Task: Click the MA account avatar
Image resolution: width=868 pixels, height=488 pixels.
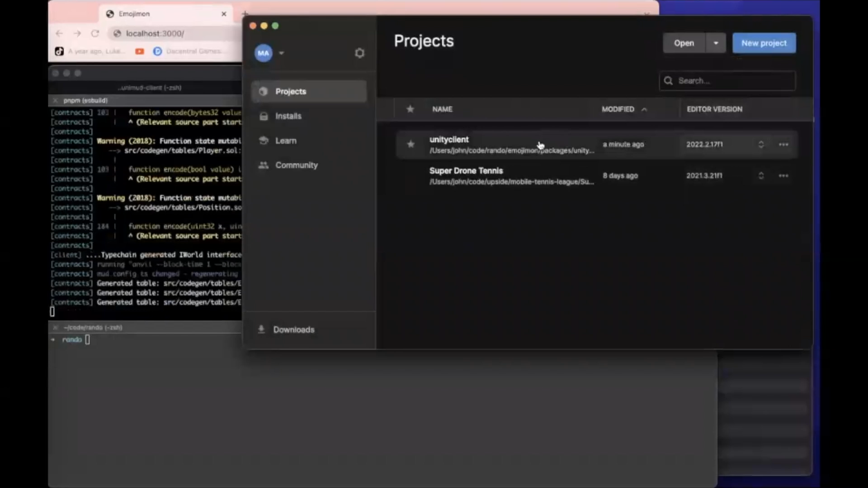Action: pos(264,53)
